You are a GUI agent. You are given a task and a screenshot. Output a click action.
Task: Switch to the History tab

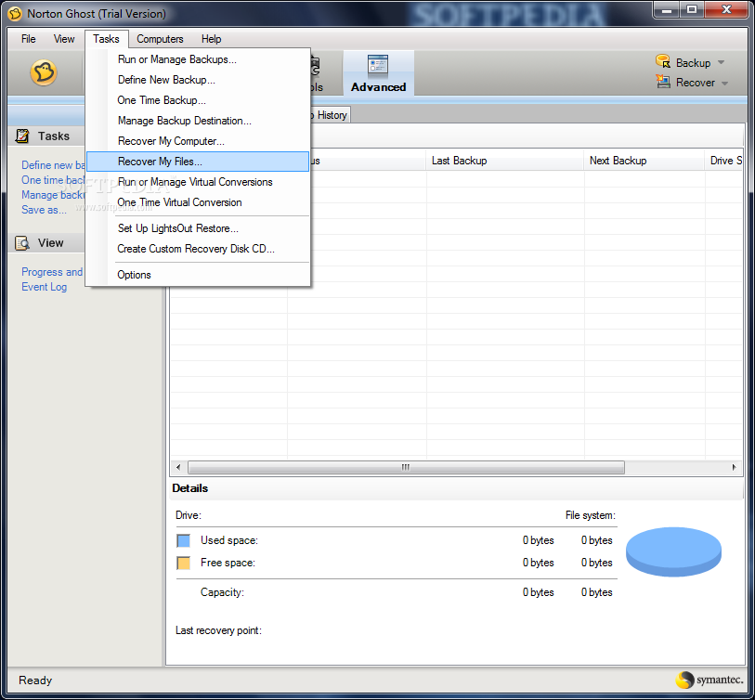(x=331, y=115)
